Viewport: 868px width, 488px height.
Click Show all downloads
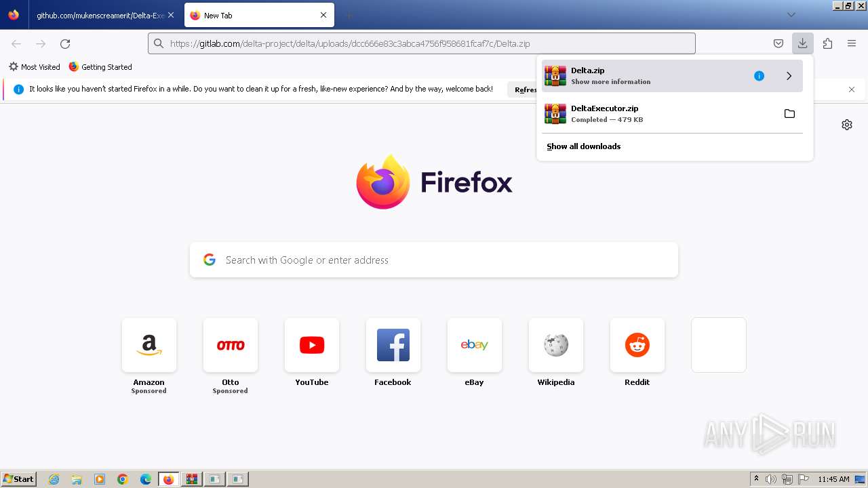(584, 146)
